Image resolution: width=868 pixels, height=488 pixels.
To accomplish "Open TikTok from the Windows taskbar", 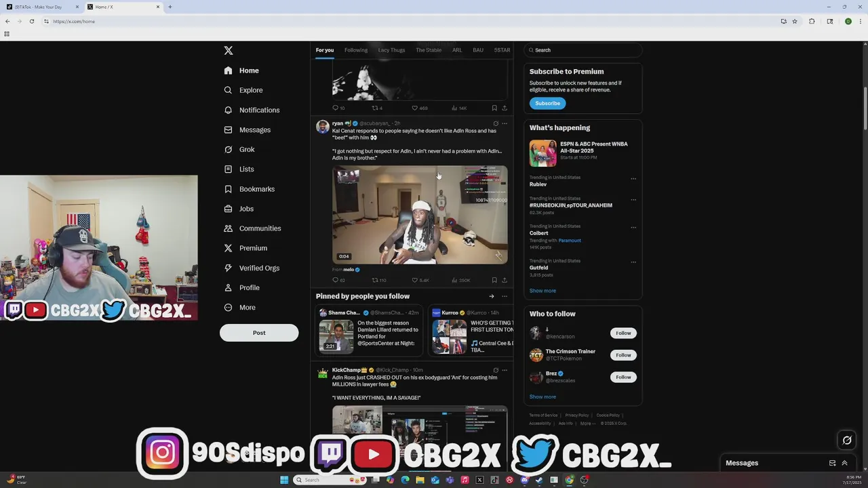I will [494, 480].
